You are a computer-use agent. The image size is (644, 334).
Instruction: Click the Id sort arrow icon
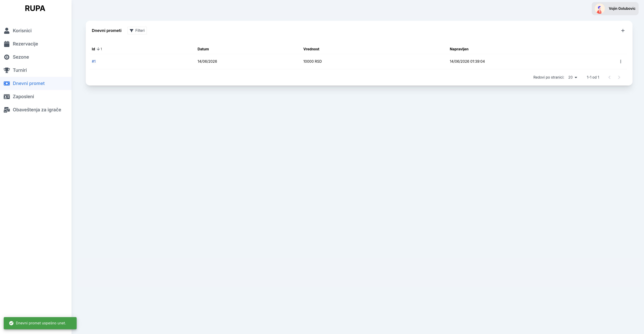point(98,49)
